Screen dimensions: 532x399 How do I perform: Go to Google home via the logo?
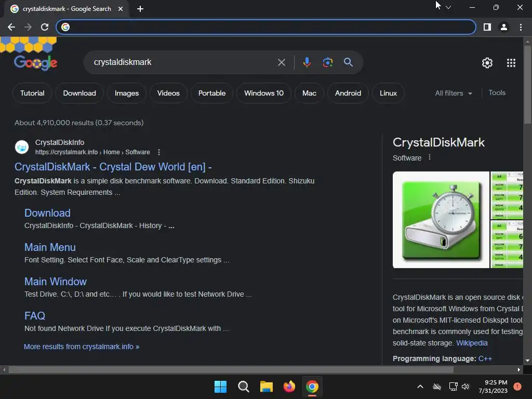coord(36,63)
